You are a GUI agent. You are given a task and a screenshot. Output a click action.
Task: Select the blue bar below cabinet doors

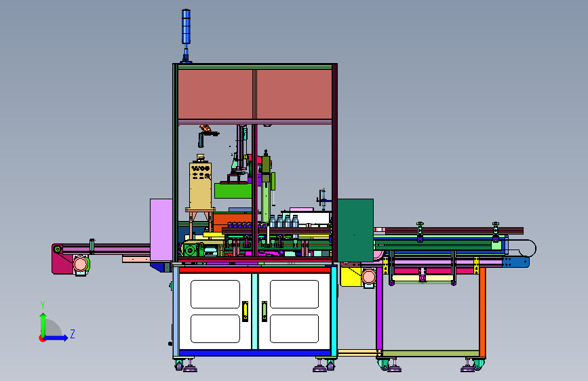coord(255,353)
